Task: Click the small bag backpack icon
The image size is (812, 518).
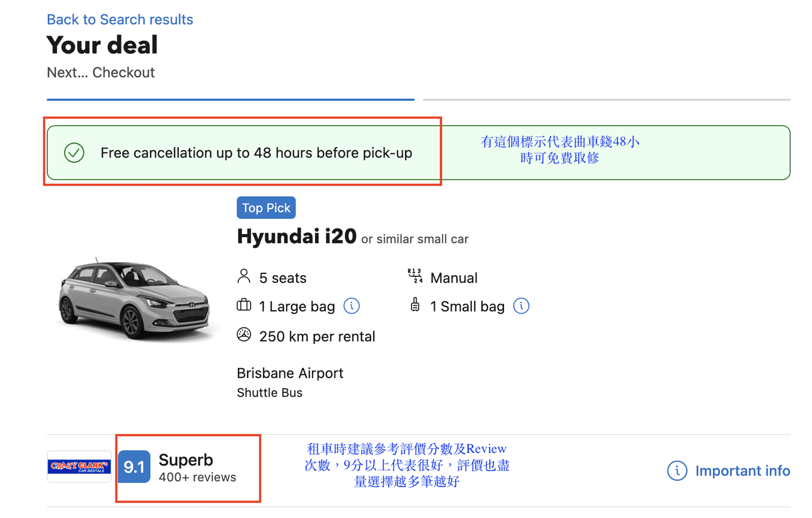Action: [x=415, y=305]
